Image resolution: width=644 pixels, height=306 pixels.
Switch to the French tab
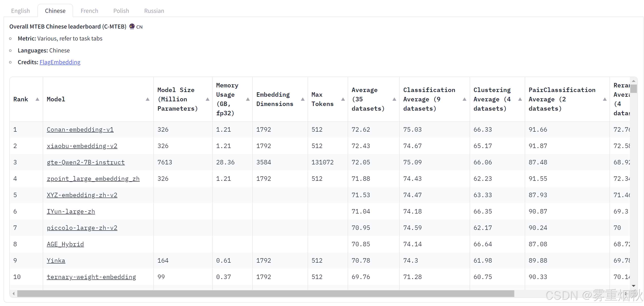point(89,11)
